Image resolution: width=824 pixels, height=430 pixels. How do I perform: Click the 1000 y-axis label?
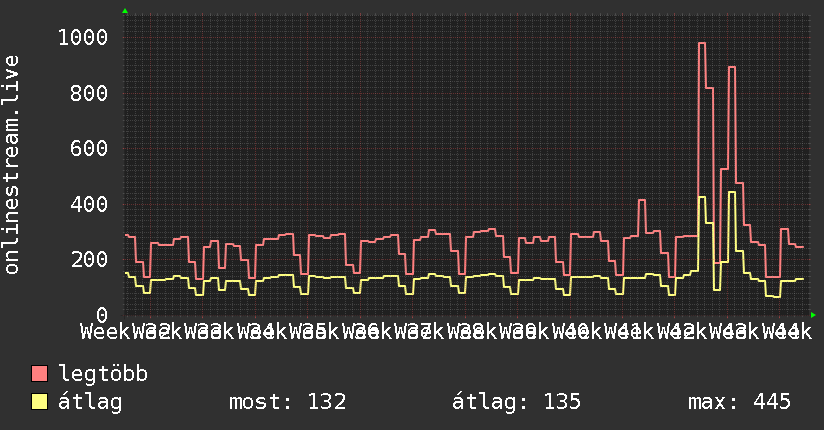(83, 37)
